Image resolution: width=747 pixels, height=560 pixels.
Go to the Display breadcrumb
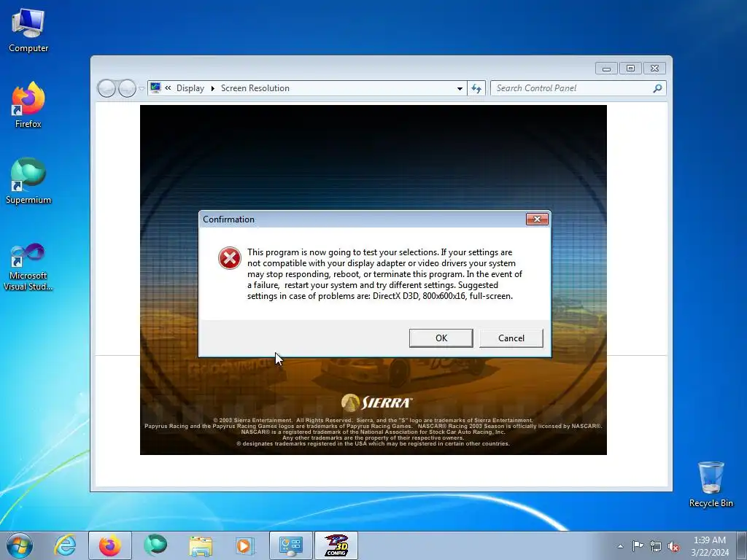[190, 88]
